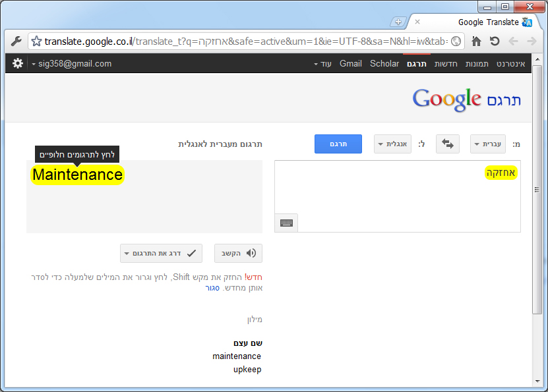This screenshot has height=392, width=548.
Task: Click the scrollbar up arrow
Action: coord(537,59)
